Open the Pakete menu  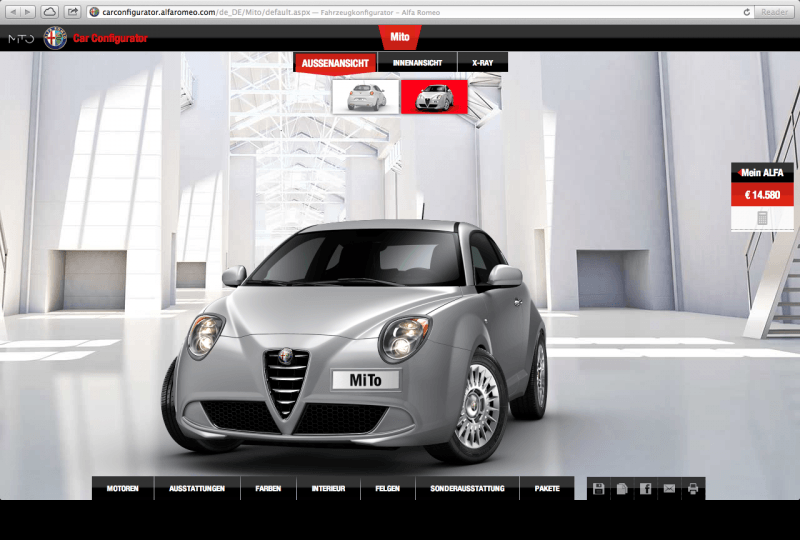click(x=547, y=488)
